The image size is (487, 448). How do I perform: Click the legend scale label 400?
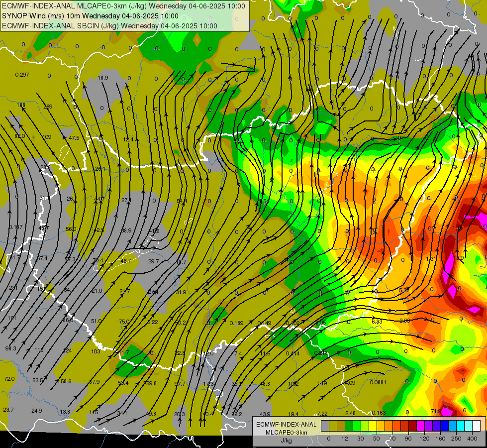[472, 439]
